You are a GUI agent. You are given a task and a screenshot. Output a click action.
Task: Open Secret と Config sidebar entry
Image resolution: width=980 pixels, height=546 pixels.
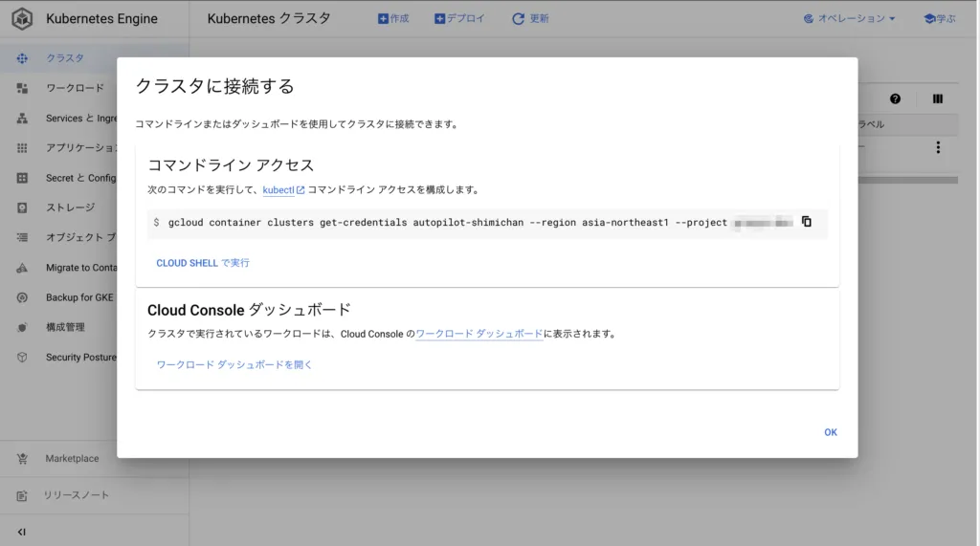pos(80,178)
